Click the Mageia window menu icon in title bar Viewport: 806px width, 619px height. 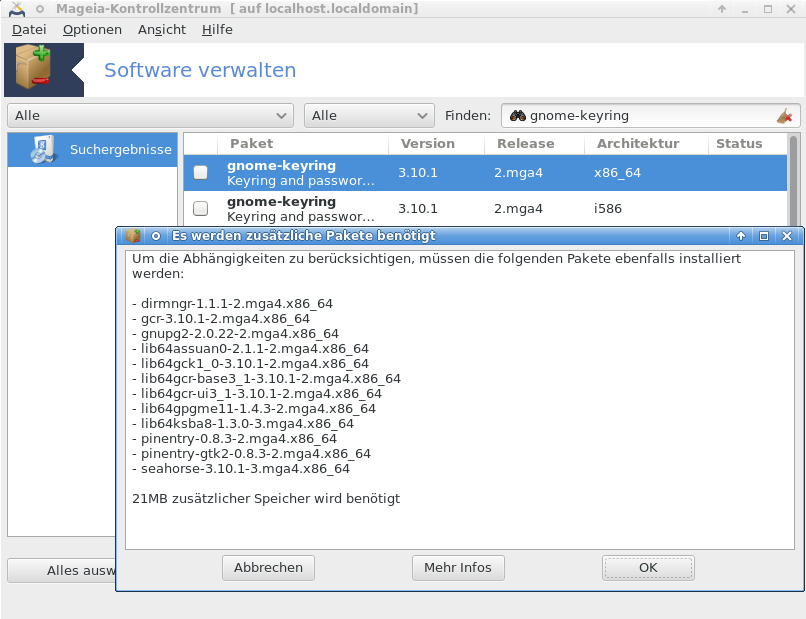[x=17, y=9]
